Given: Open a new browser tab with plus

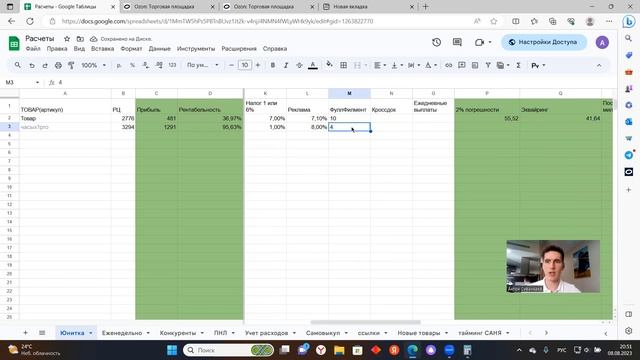Looking at the screenshot, I should click(x=425, y=7).
